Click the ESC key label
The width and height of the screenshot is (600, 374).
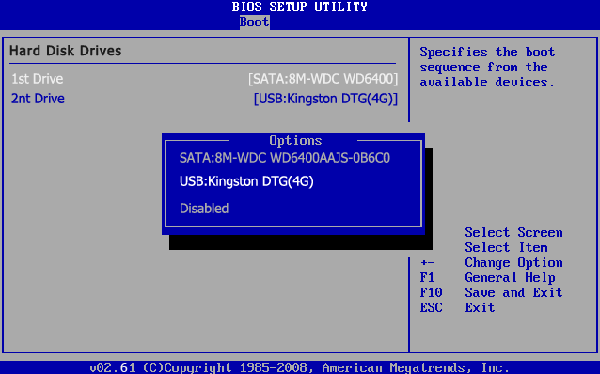tap(431, 308)
